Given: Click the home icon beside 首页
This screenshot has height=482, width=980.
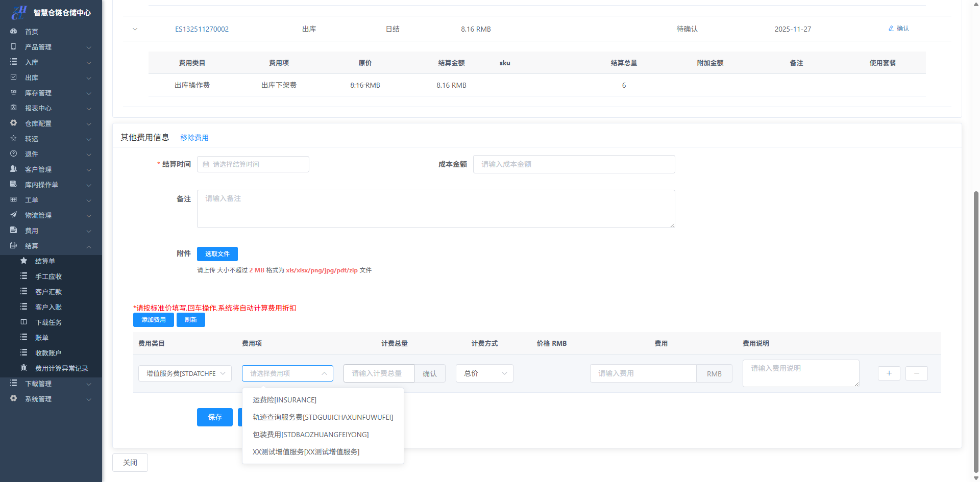Looking at the screenshot, I should point(14,31).
